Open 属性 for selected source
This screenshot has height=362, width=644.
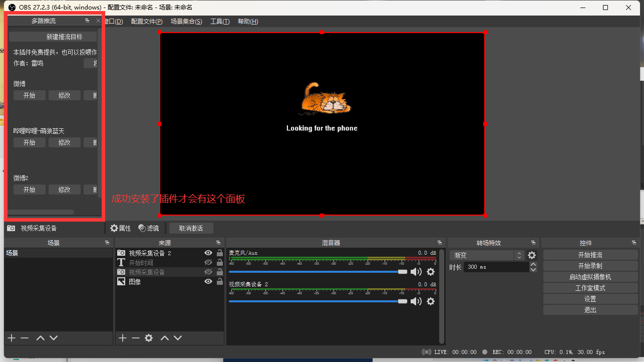coord(121,228)
